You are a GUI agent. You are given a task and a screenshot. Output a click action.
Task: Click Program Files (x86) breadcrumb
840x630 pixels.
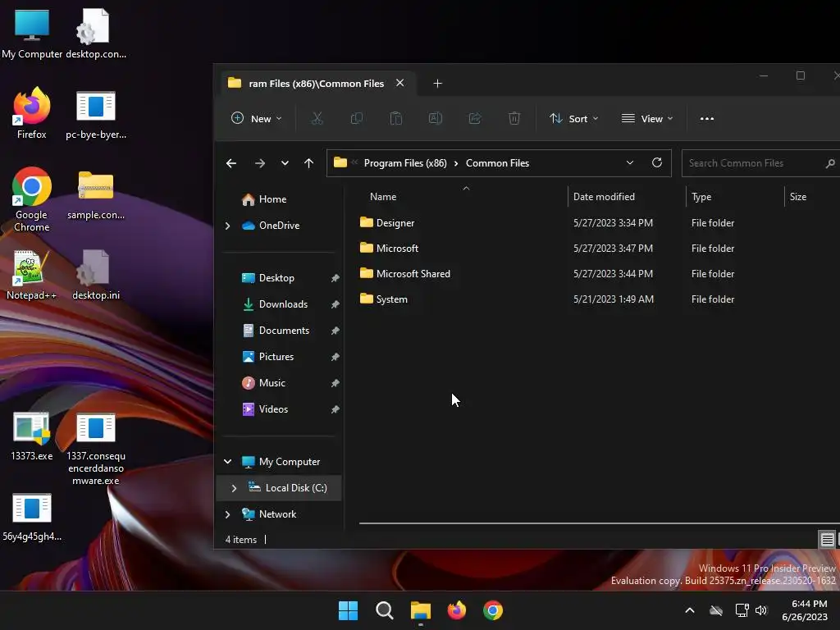[405, 163]
